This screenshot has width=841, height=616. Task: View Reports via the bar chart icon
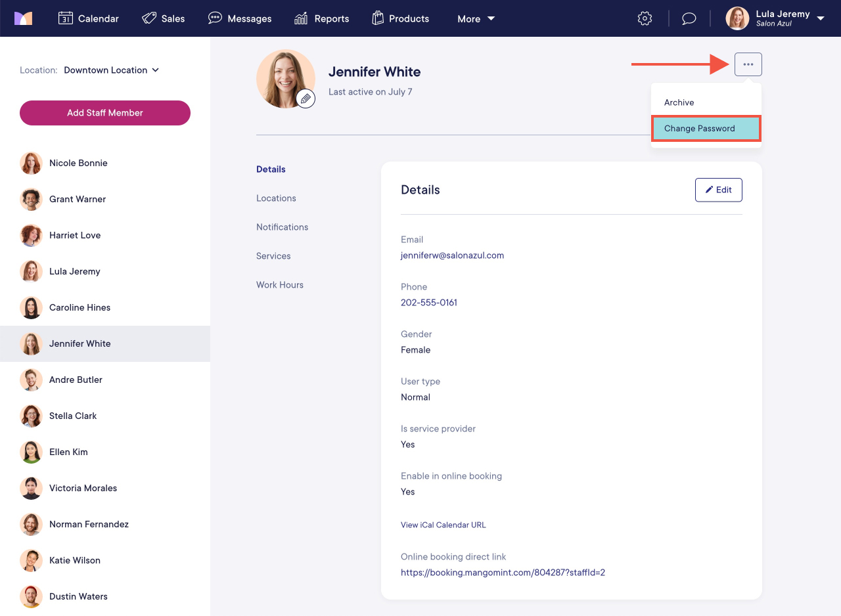(x=321, y=18)
